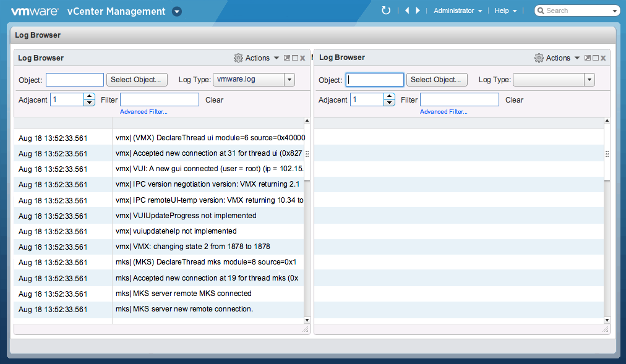Click Select Object button in the left panel

(137, 80)
